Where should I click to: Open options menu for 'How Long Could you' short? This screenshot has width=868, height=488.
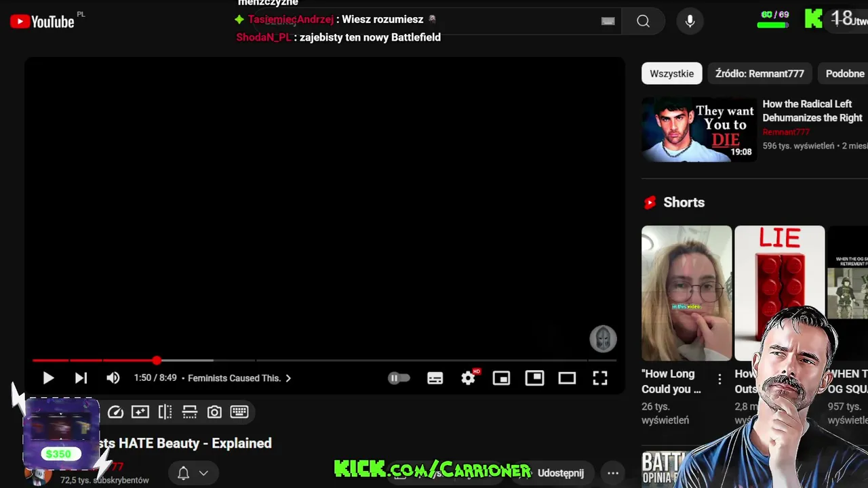(x=719, y=379)
